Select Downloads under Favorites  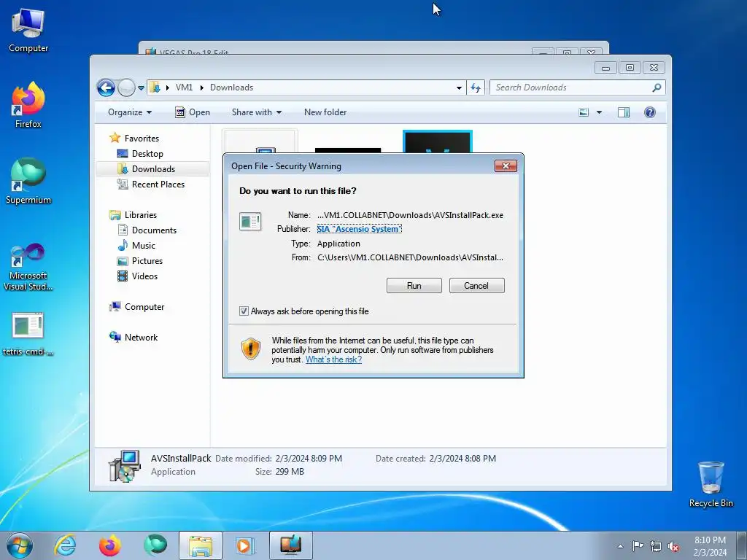(x=153, y=169)
